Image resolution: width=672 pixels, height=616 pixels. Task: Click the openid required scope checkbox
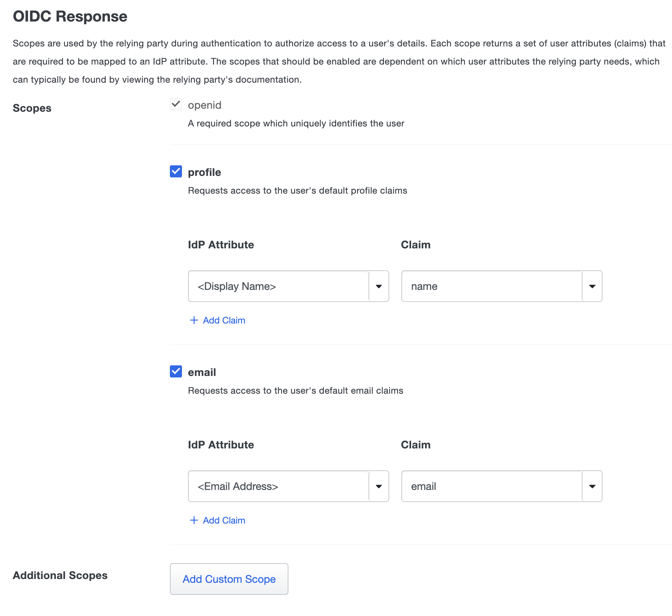click(x=176, y=104)
